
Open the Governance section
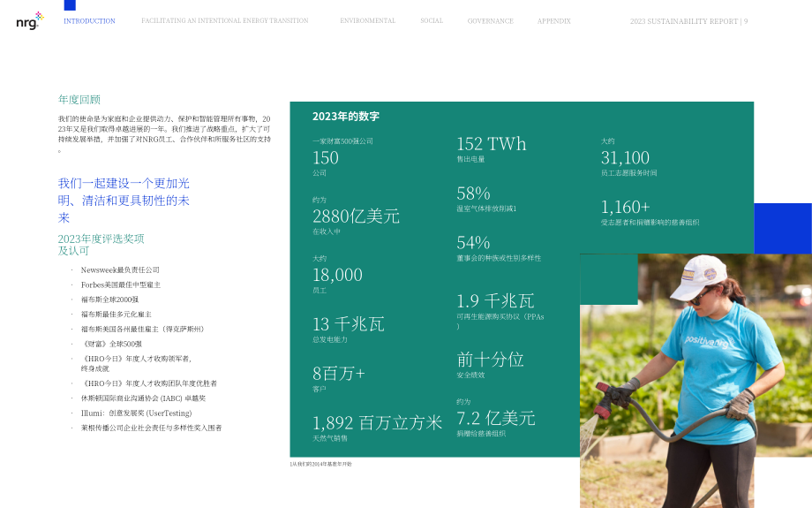491,21
